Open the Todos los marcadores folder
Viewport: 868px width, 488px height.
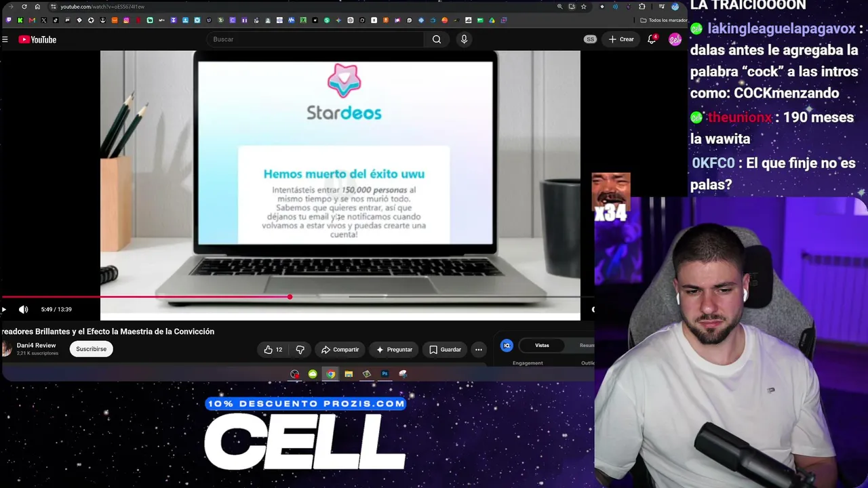tap(663, 20)
